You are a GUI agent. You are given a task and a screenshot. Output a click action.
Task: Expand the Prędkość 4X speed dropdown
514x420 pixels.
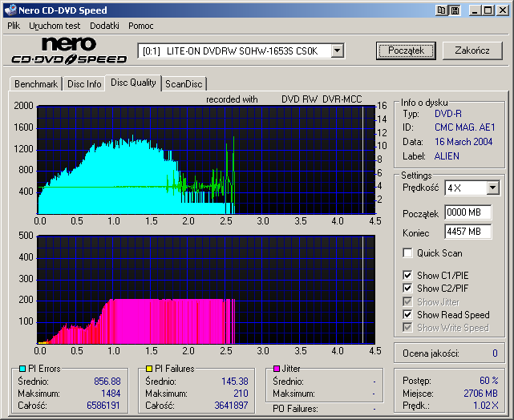coord(492,188)
